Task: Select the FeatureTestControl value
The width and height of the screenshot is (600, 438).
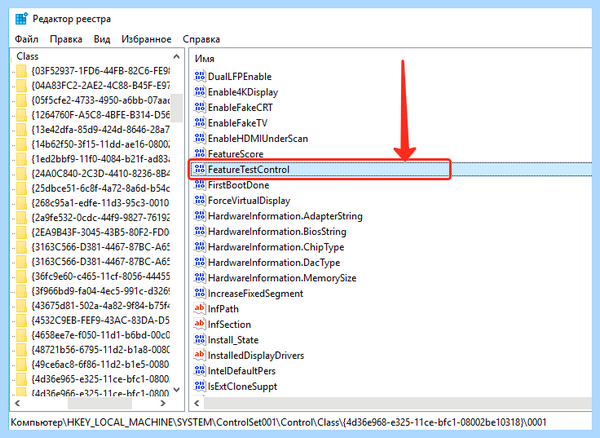Action: coord(249,169)
